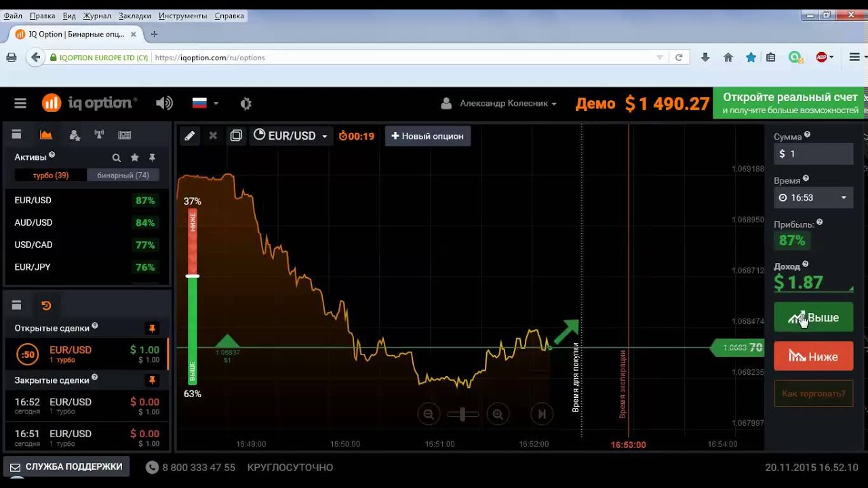Open the news feed icon tab

pyautogui.click(x=124, y=135)
